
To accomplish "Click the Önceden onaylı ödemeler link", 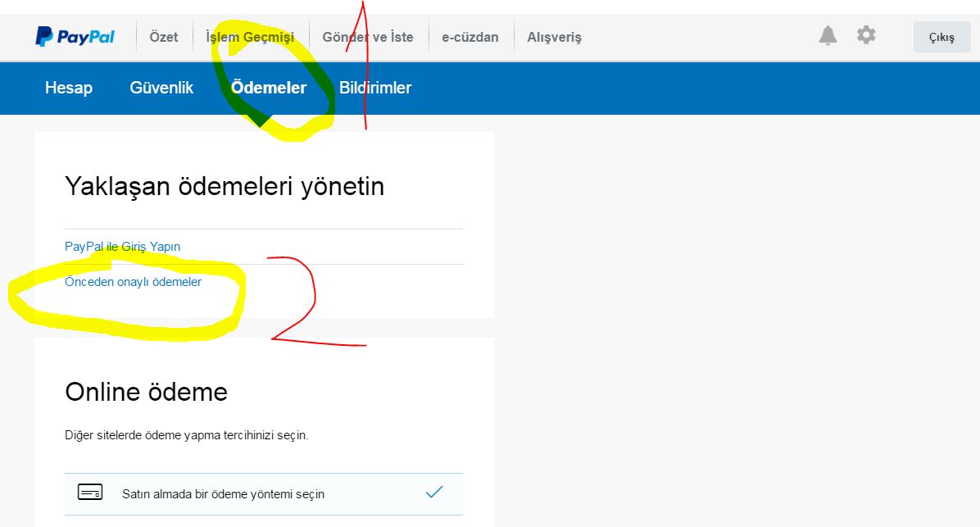I will click(x=133, y=282).
